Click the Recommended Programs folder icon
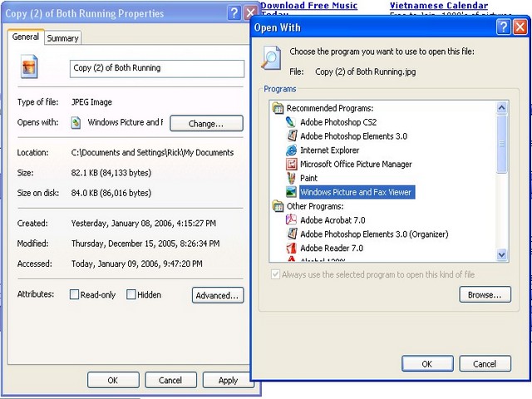The image size is (532, 399). coord(278,108)
